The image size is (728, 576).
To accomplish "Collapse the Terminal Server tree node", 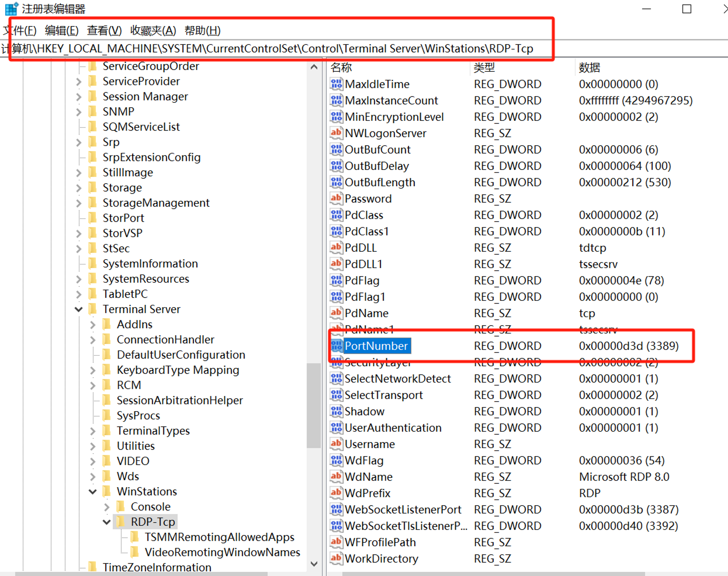I will [x=79, y=309].
